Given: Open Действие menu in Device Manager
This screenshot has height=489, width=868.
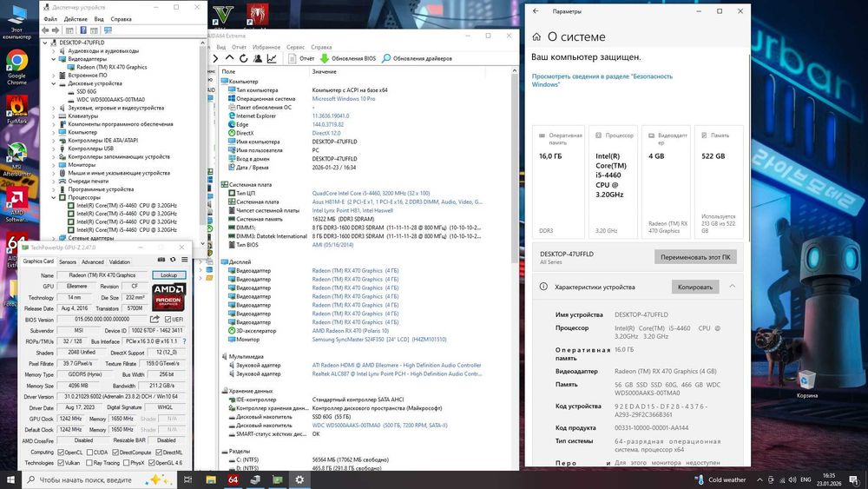Looking at the screenshot, I should coord(76,19).
